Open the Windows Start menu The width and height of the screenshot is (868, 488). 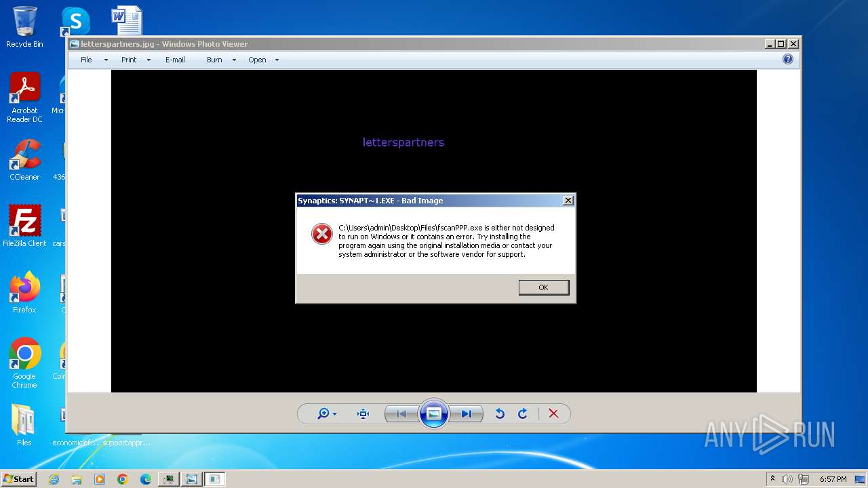[x=18, y=479]
